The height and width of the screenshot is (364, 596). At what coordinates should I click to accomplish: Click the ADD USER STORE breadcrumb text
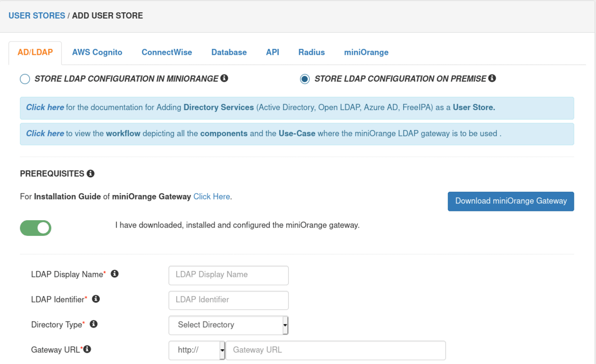pyautogui.click(x=108, y=16)
